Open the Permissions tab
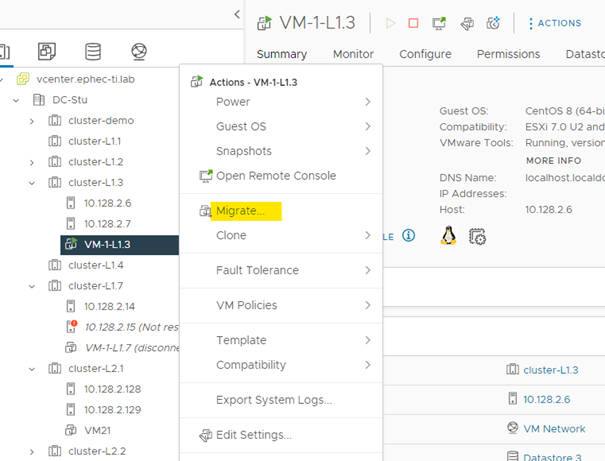 [x=509, y=54]
